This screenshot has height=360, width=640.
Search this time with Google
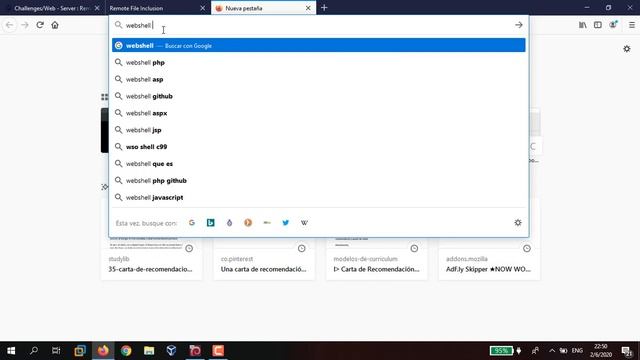point(192,223)
